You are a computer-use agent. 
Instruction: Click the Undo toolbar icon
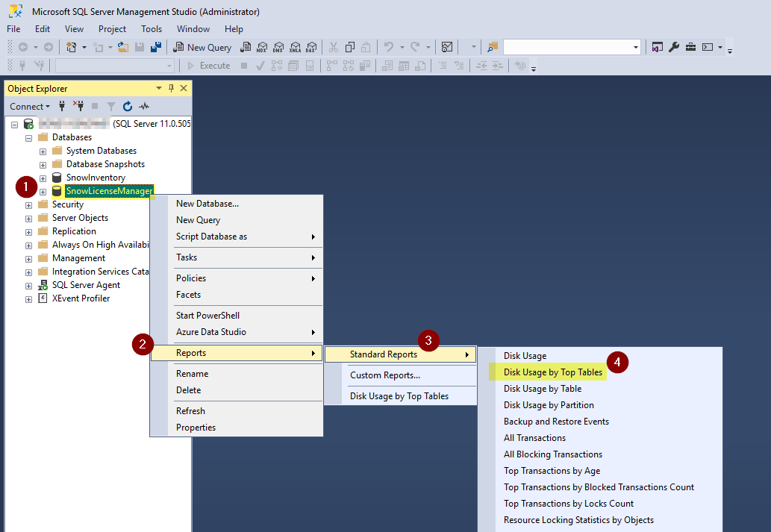coord(388,47)
